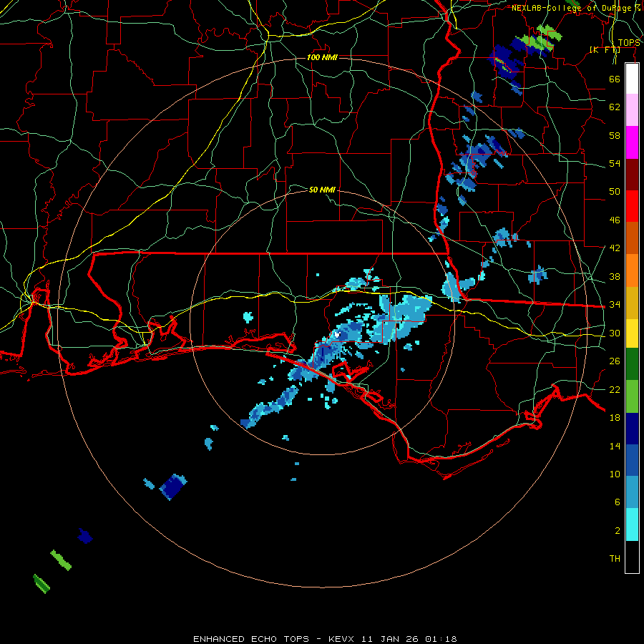
Task: Click the "ENHANCED ECHO TOPS" caption text
Action: pyautogui.click(x=251, y=639)
